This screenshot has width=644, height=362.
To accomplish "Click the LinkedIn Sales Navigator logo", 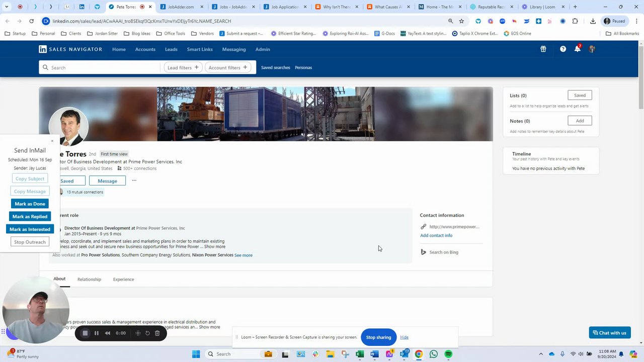I will tap(70, 49).
